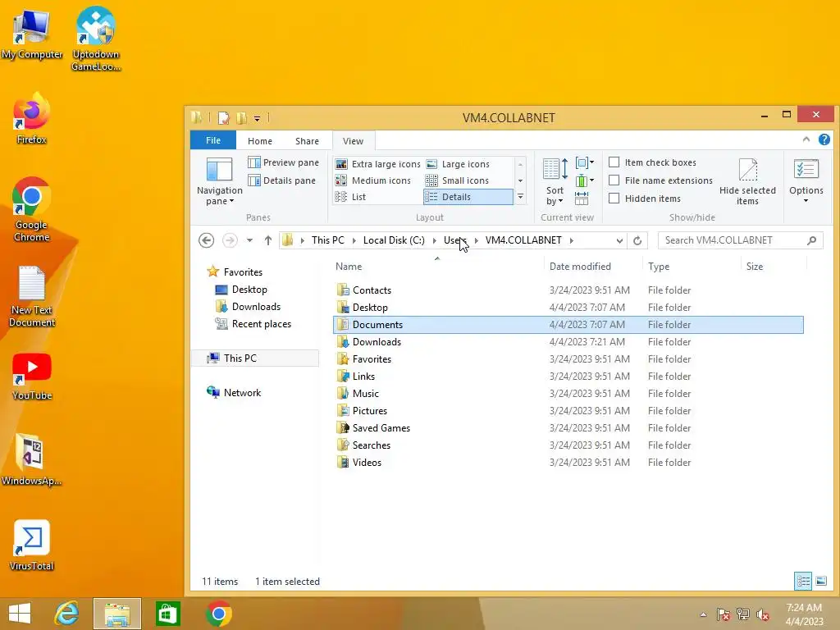Open the Windows Start button
This screenshot has width=840, height=630.
pos(20,614)
